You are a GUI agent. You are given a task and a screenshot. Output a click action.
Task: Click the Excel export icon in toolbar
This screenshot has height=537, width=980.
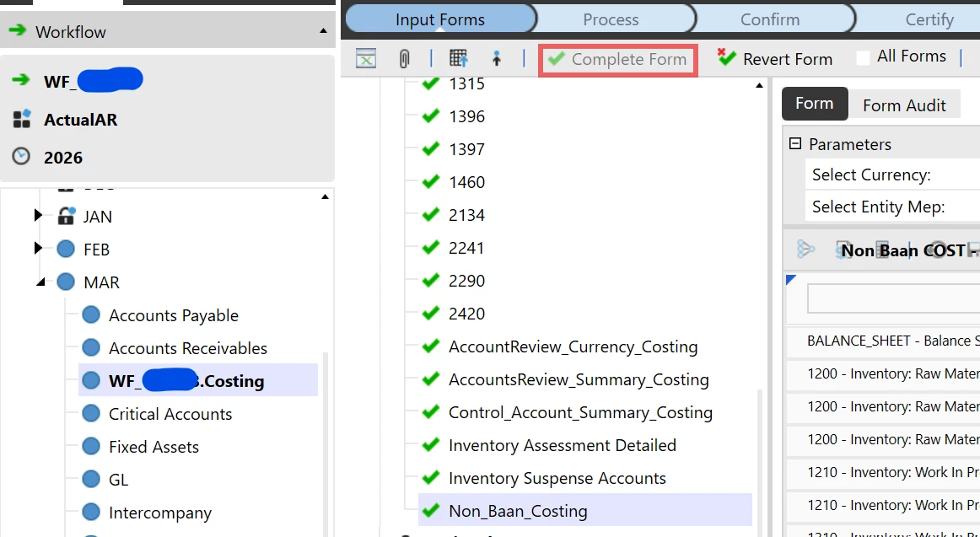(x=366, y=59)
